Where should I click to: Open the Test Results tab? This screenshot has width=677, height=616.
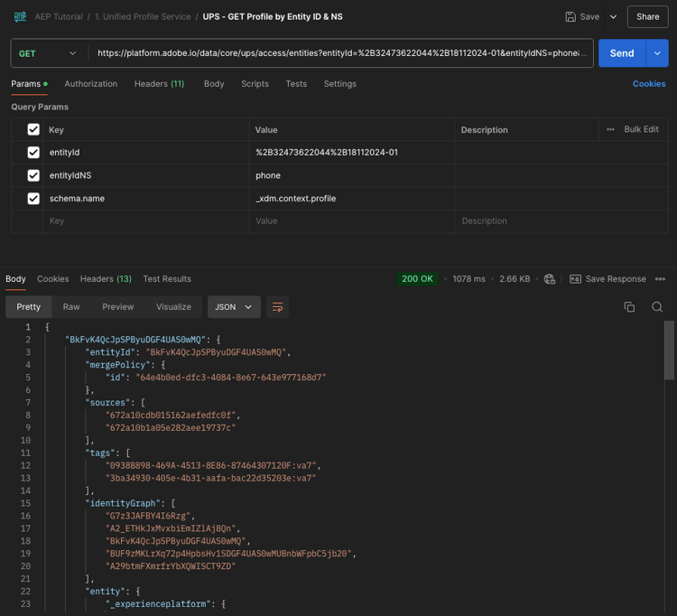(x=167, y=279)
